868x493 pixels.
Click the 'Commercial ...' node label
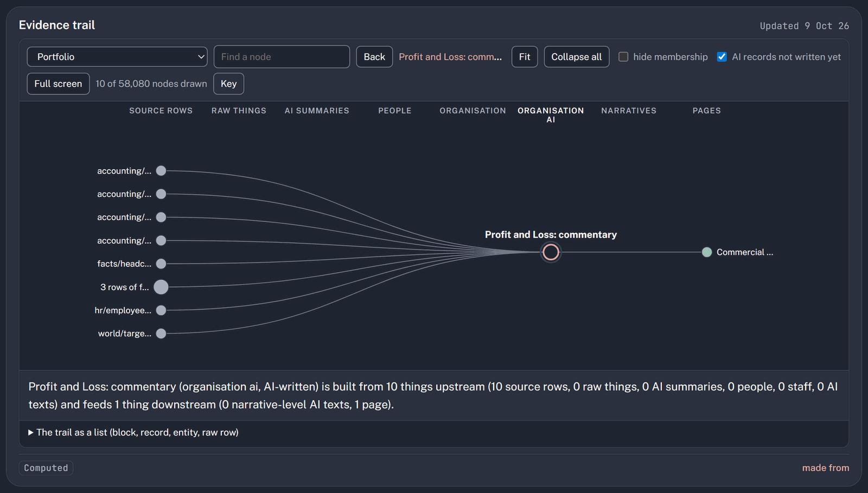pyautogui.click(x=745, y=252)
